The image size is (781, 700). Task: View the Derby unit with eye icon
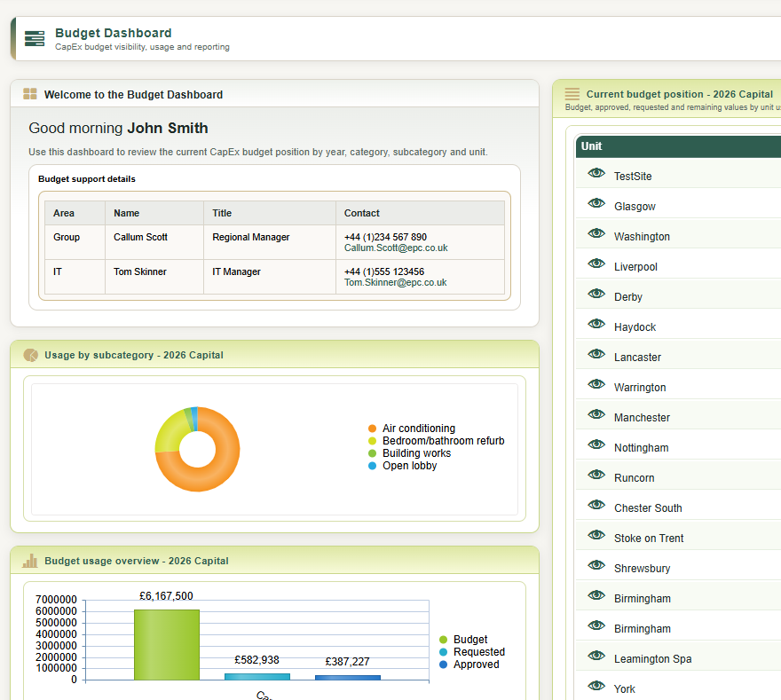(596, 294)
